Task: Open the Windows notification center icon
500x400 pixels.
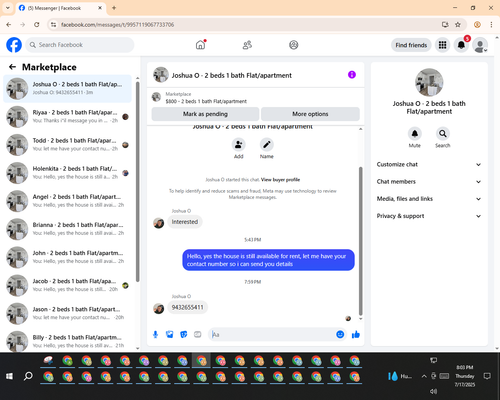Action: (x=487, y=376)
